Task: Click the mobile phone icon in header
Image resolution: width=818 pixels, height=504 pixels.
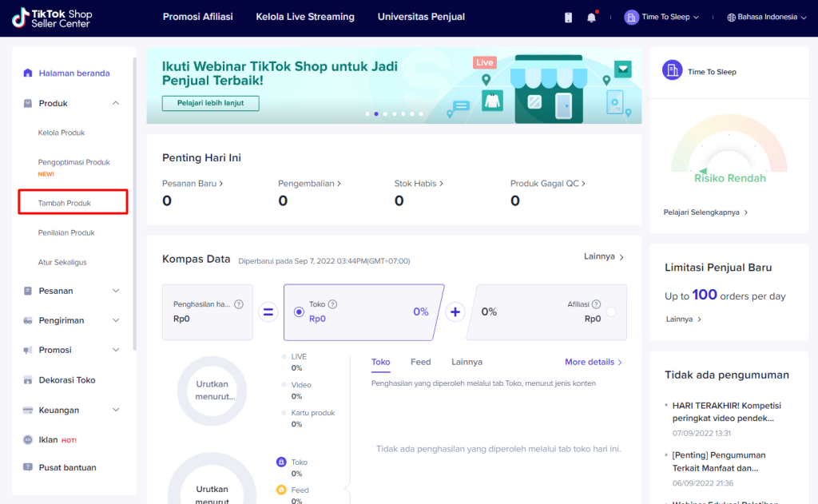Action: (568, 17)
